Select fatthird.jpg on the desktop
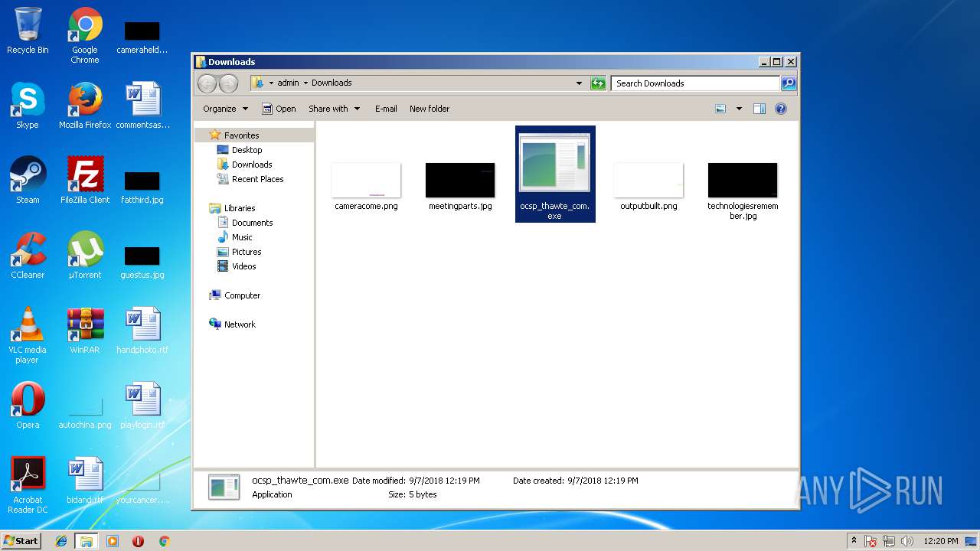This screenshot has width=980, height=551. tap(142, 188)
